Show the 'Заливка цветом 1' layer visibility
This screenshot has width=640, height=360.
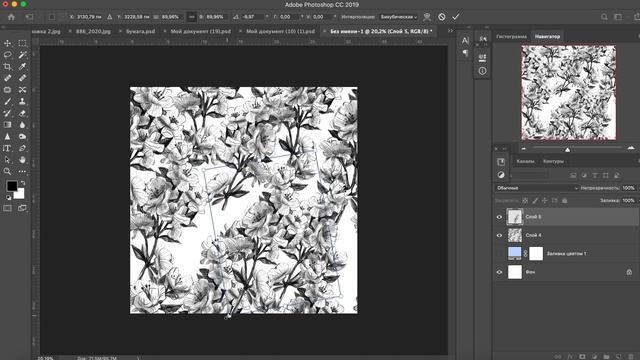(499, 253)
